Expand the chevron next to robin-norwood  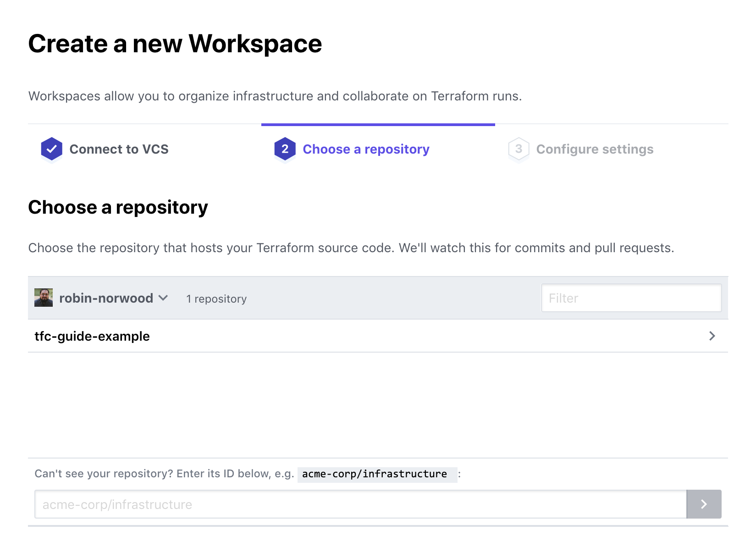pyautogui.click(x=163, y=298)
